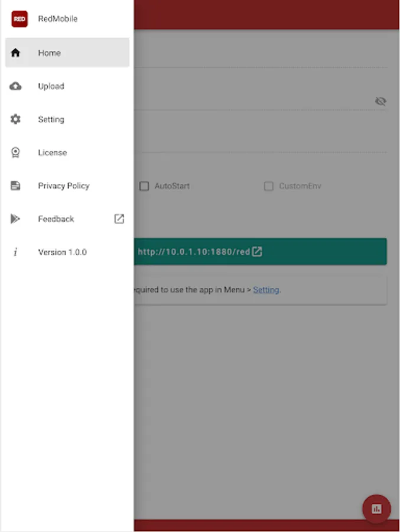
Task: Open the Privacy Policy menu entry
Action: (x=67, y=186)
